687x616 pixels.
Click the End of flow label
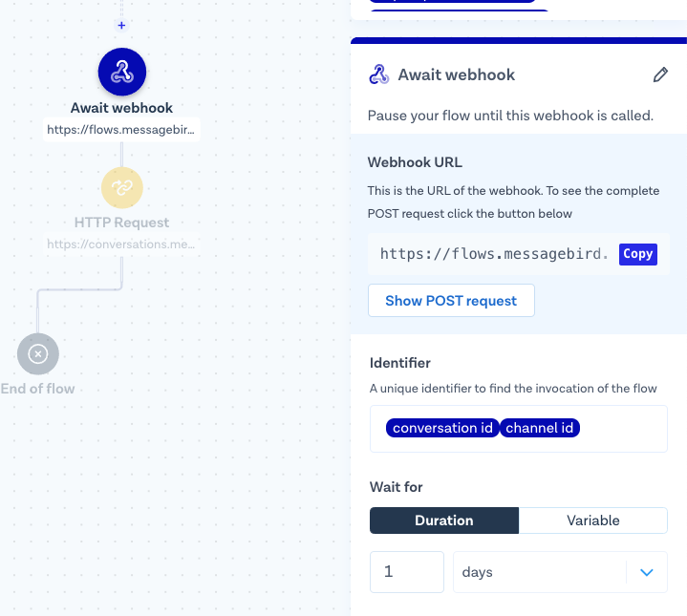pos(38,389)
